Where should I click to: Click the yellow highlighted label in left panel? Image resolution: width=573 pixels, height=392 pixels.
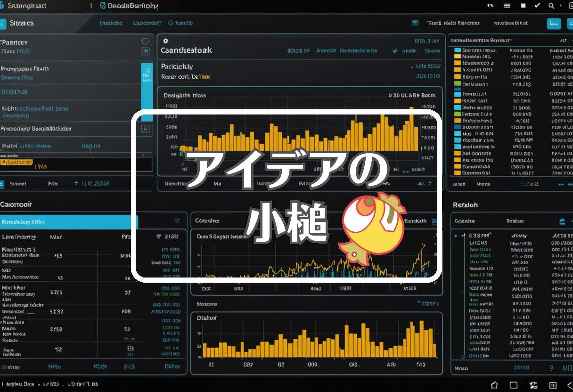pos(16,162)
